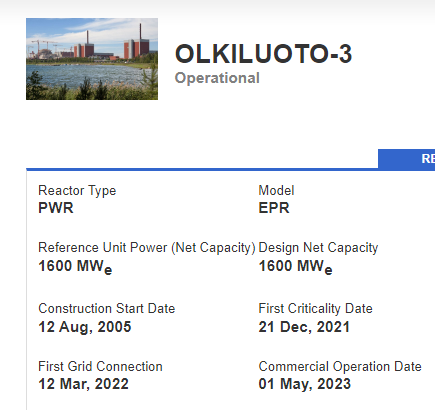
Task: Select the PWR reactor type value
Action: [56, 208]
